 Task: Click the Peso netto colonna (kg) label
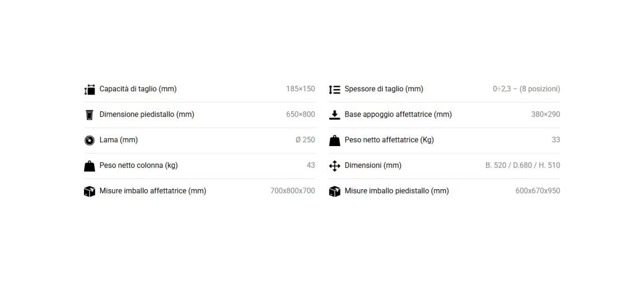(138, 165)
